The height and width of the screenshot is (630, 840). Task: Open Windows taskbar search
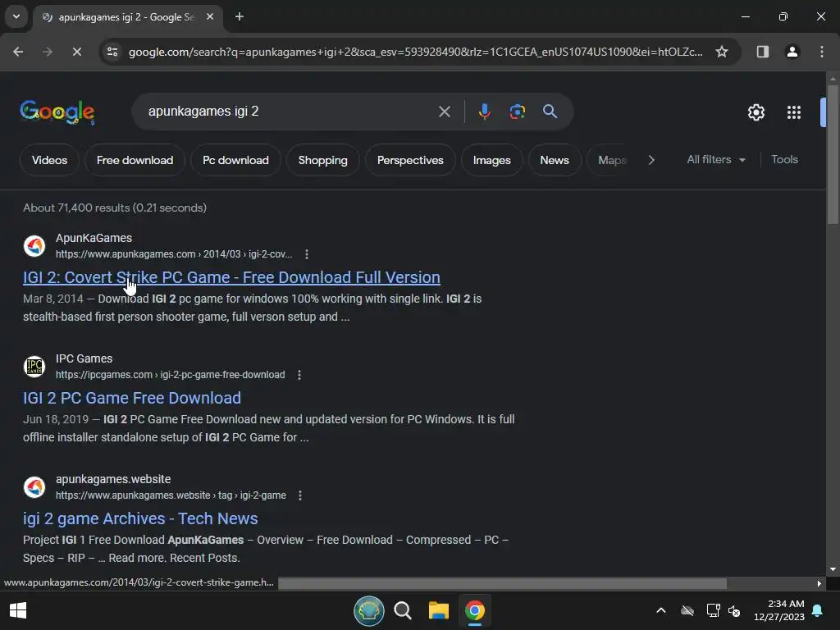coord(403,610)
